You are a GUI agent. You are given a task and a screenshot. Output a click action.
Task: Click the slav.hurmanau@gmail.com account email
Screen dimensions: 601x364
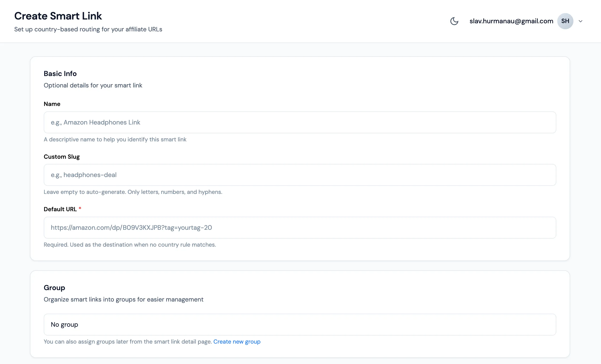pyautogui.click(x=511, y=21)
